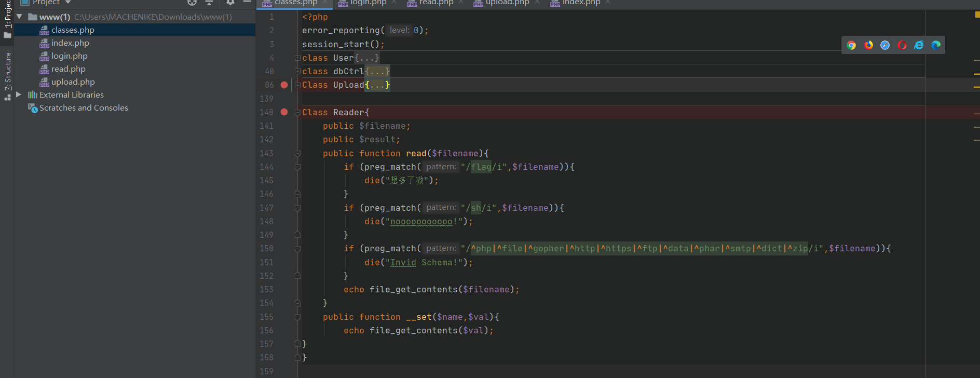980x378 pixels.
Task: Click the 'level:' inlay hint on line 2
Action: [x=400, y=30]
